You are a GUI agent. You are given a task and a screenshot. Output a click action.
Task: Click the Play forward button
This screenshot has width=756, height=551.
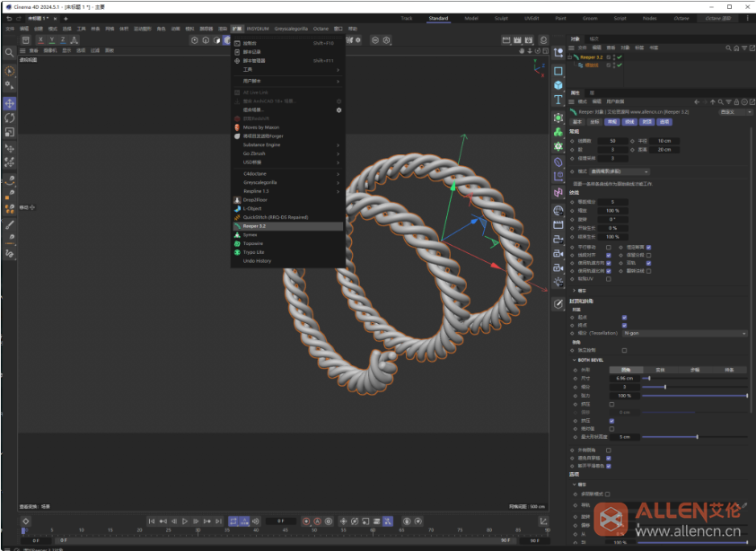(x=185, y=521)
